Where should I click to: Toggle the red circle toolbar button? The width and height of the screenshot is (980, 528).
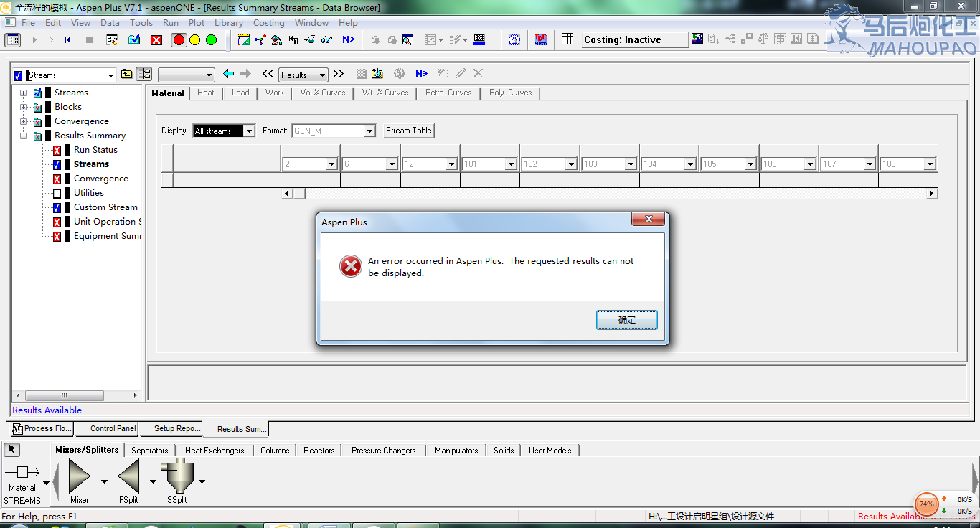(179, 40)
